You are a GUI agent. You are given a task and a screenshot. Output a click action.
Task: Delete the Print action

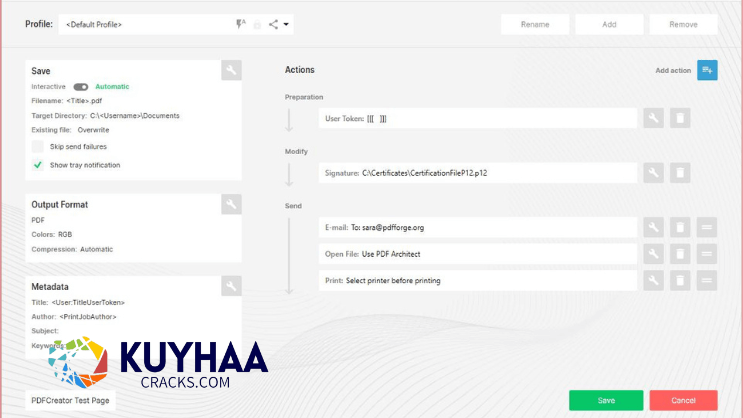(680, 280)
